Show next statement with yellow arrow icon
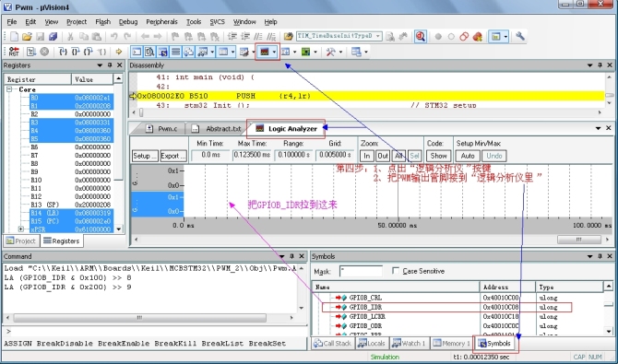Screen dimensions: 618x364 [119, 52]
